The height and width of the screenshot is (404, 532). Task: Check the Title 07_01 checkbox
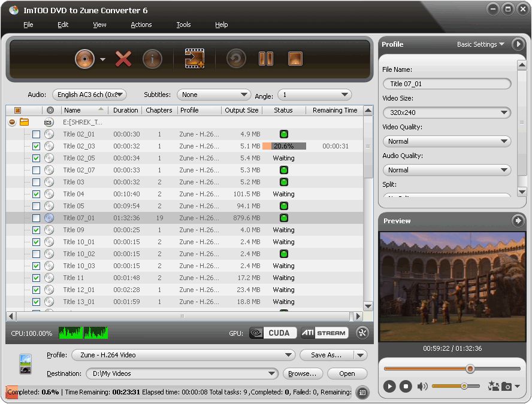click(x=36, y=218)
